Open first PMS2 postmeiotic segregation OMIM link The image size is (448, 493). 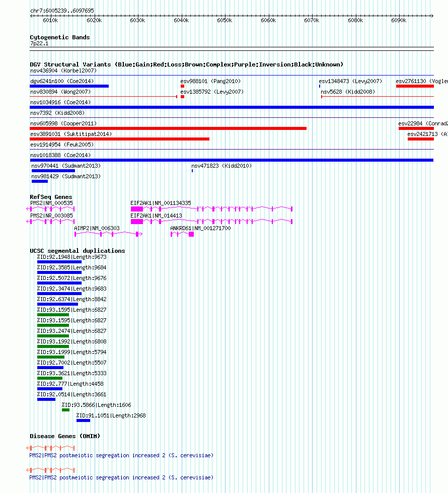click(121, 455)
